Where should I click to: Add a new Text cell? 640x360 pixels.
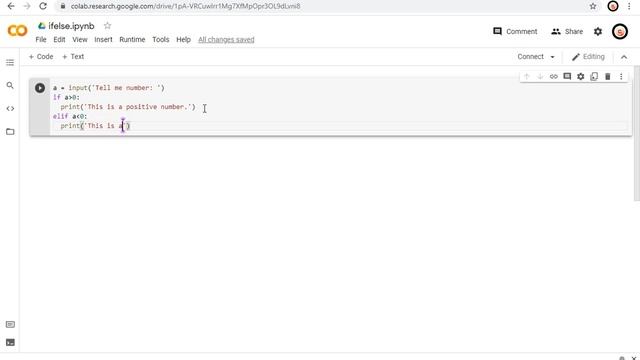click(x=73, y=57)
